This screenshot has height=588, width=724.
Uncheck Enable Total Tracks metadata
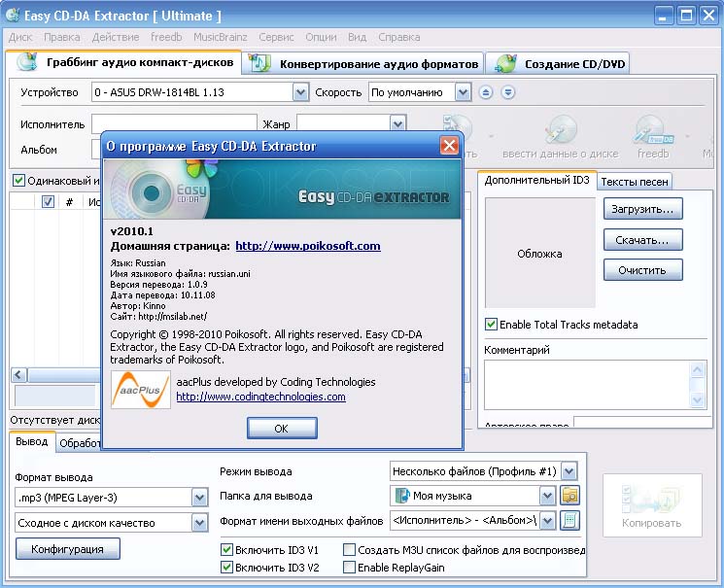492,325
